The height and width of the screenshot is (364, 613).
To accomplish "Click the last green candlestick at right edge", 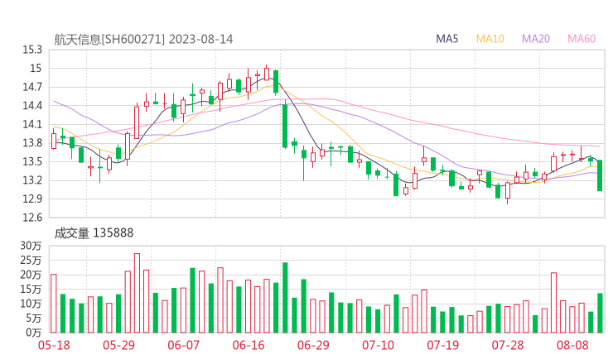I will tap(600, 175).
